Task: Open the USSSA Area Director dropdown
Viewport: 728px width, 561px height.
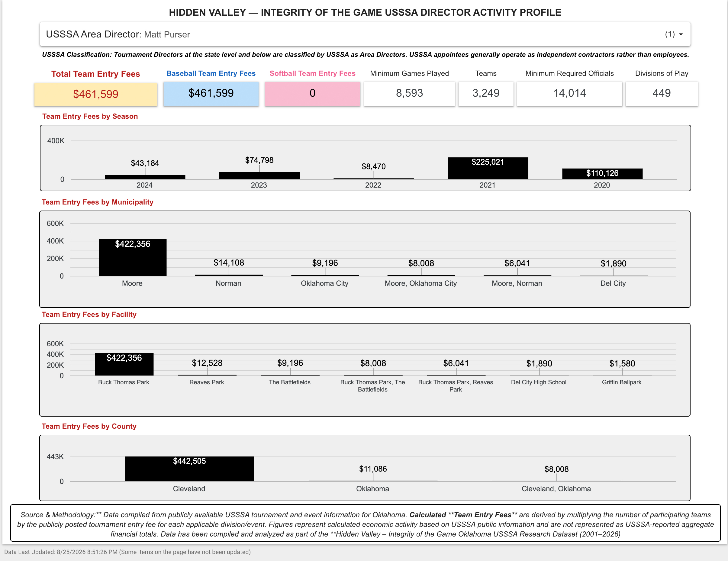Action: coord(365,34)
